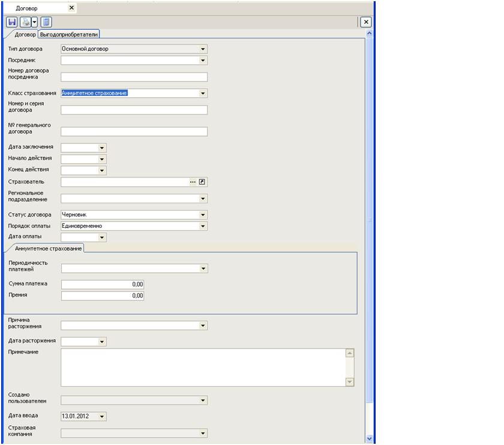This screenshot has height=445, width=504.
Task: Click the Save (floppy disk) toolbar icon
Action: coord(11,22)
